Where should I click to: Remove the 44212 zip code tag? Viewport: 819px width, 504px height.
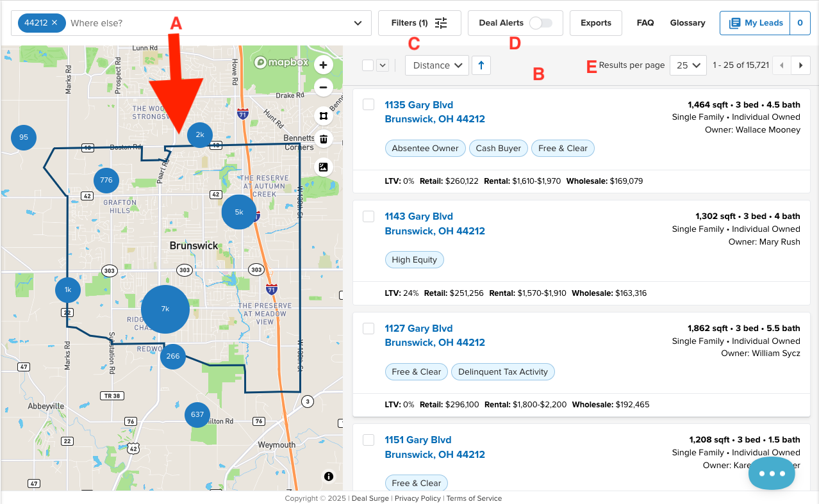coord(54,23)
